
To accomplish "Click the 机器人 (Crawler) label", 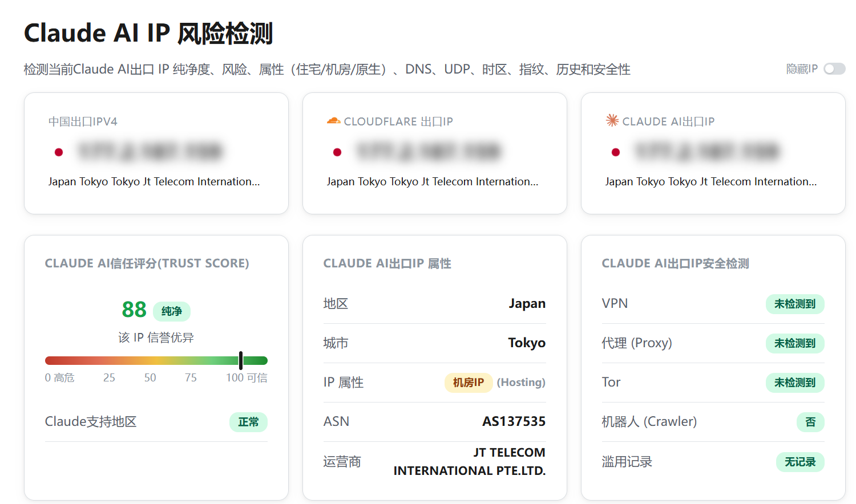I will click(649, 421).
